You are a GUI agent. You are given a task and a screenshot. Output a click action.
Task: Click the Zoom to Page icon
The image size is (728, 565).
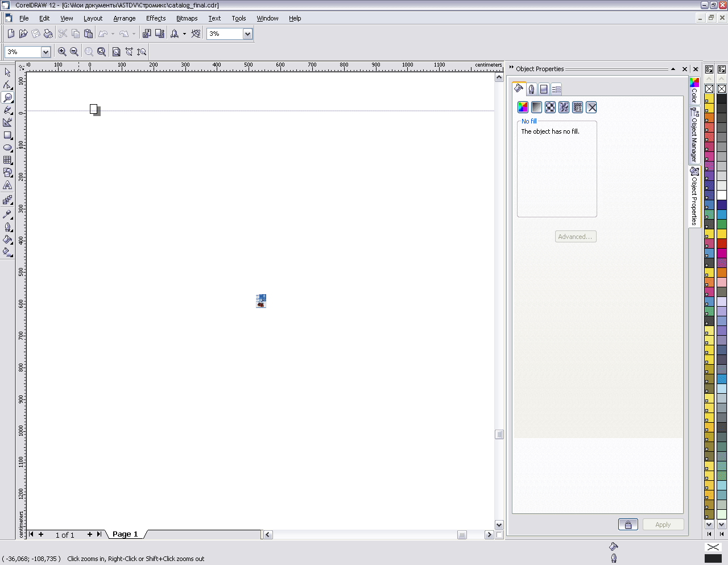click(x=116, y=52)
